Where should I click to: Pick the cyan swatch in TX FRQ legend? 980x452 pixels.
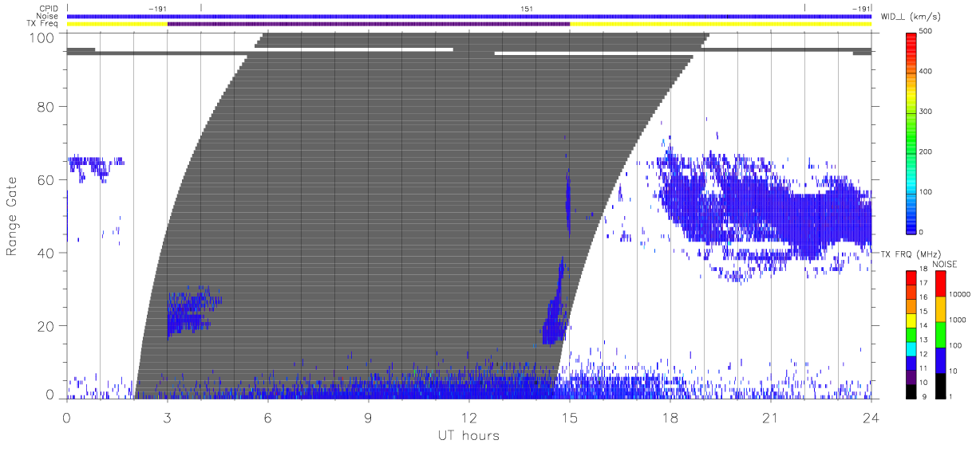(x=911, y=348)
